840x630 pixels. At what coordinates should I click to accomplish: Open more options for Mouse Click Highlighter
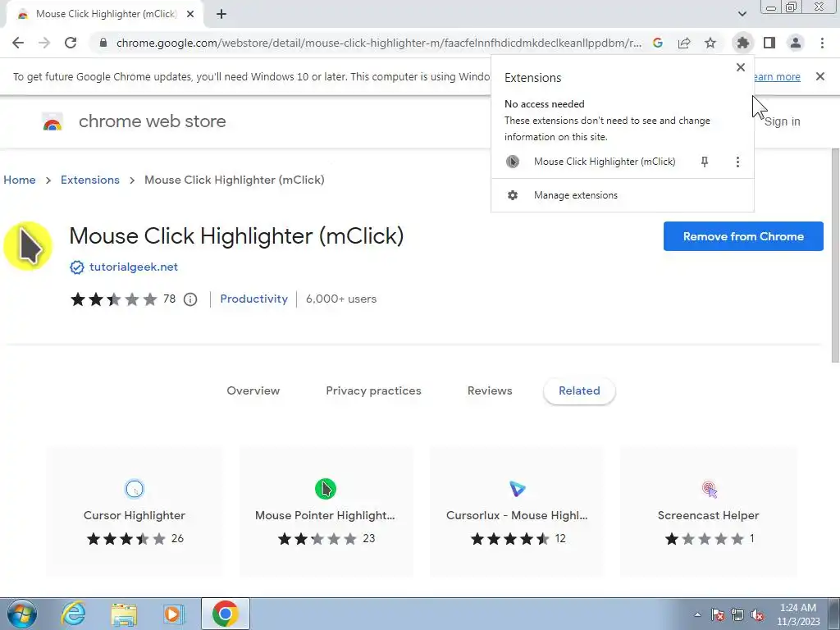coord(737,162)
